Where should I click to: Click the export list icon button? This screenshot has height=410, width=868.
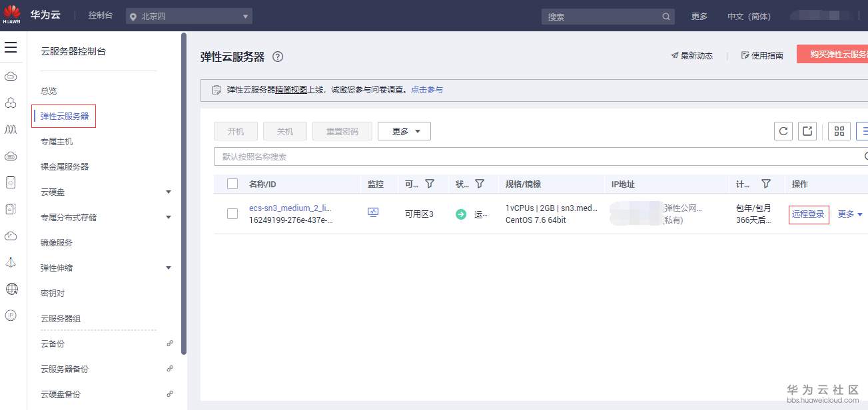tap(807, 131)
